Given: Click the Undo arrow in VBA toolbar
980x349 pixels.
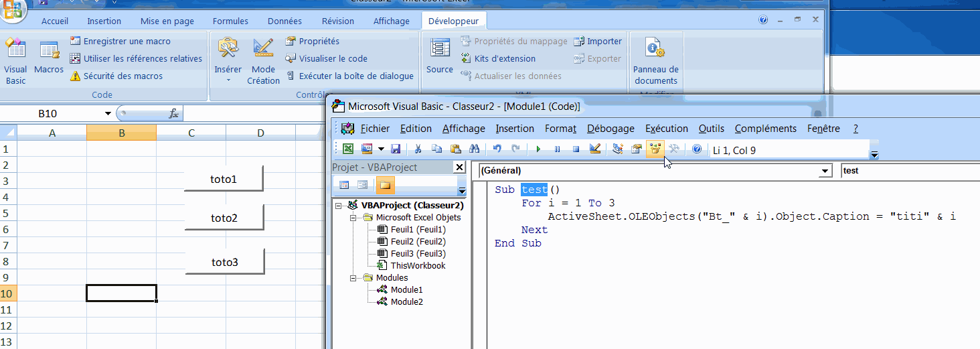Looking at the screenshot, I should (x=497, y=149).
